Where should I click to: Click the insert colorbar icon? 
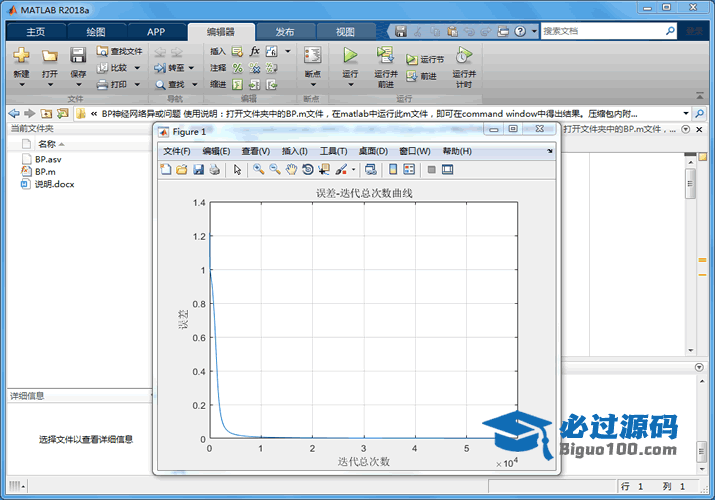coord(393,170)
